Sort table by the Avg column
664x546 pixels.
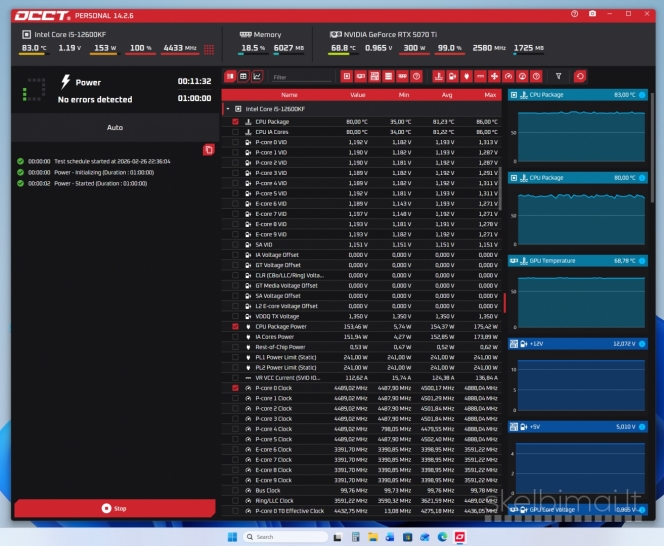click(x=447, y=95)
